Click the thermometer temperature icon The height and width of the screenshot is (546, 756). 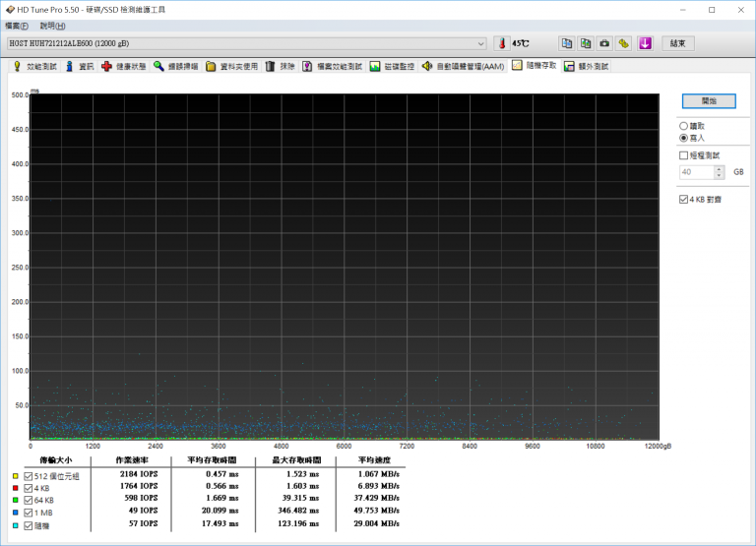pos(502,43)
